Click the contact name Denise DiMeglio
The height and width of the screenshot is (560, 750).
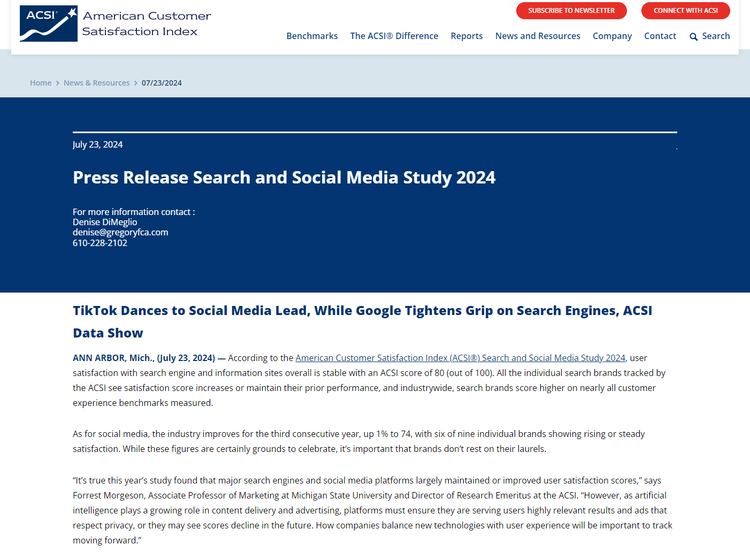coord(105,222)
